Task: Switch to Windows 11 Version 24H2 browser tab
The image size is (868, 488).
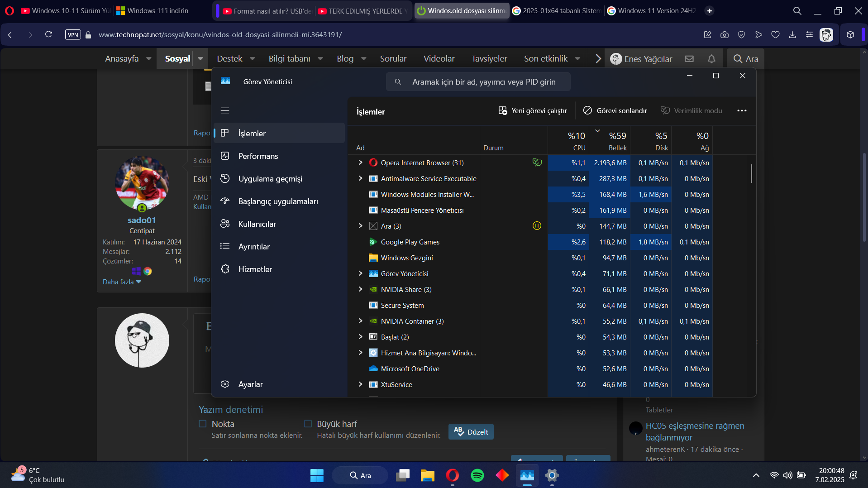Action: [652, 11]
